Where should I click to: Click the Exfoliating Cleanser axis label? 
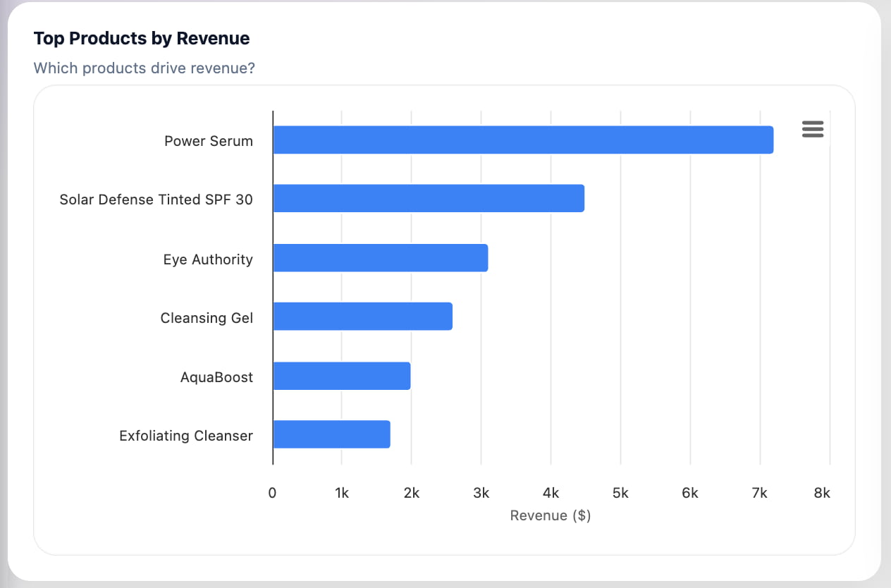pyautogui.click(x=186, y=436)
